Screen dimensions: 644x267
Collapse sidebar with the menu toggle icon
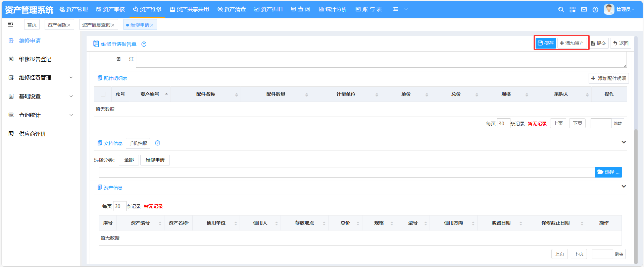click(10, 24)
